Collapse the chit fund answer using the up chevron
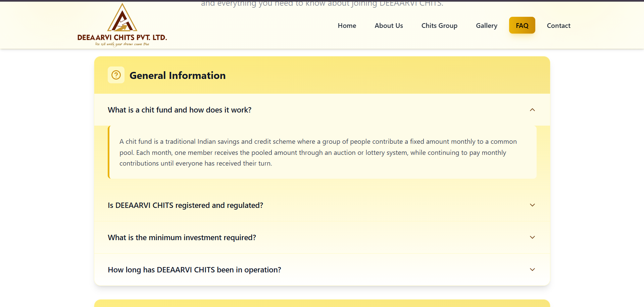This screenshot has width=644, height=307. coord(532,110)
